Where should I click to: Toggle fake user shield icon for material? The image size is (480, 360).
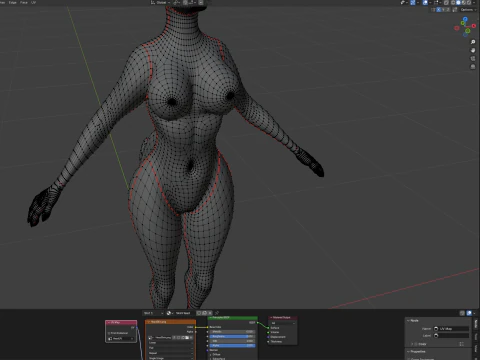point(199,313)
